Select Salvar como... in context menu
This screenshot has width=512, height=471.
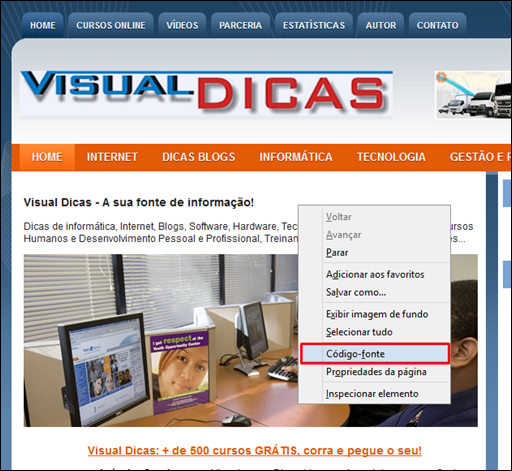pyautogui.click(x=375, y=292)
